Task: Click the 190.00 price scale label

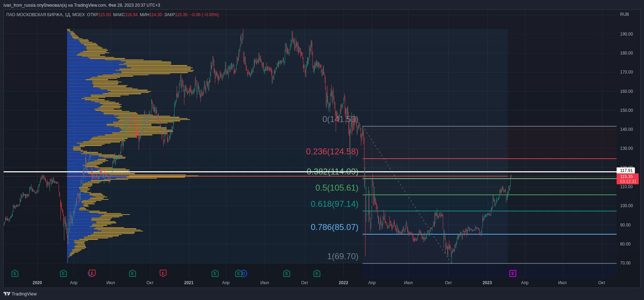Action: pos(626,34)
